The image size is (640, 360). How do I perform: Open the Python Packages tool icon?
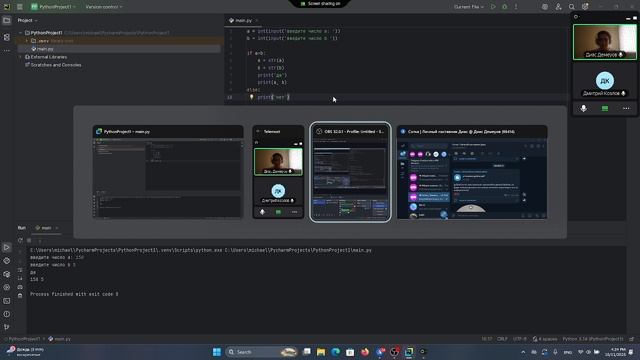7,274
